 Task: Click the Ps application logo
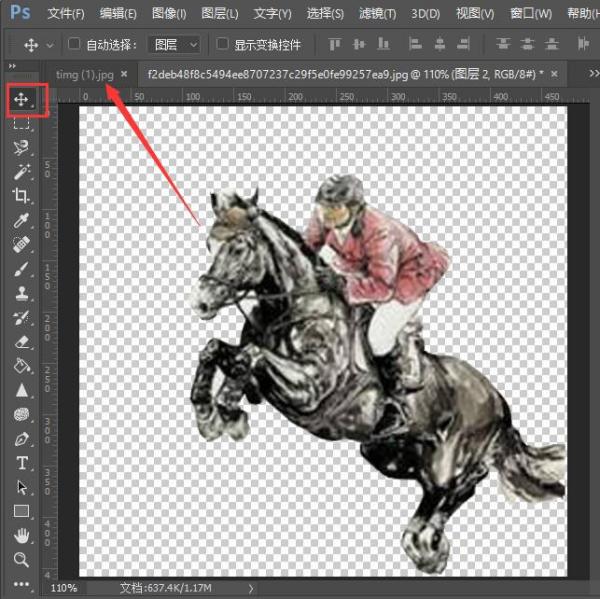click(x=20, y=12)
